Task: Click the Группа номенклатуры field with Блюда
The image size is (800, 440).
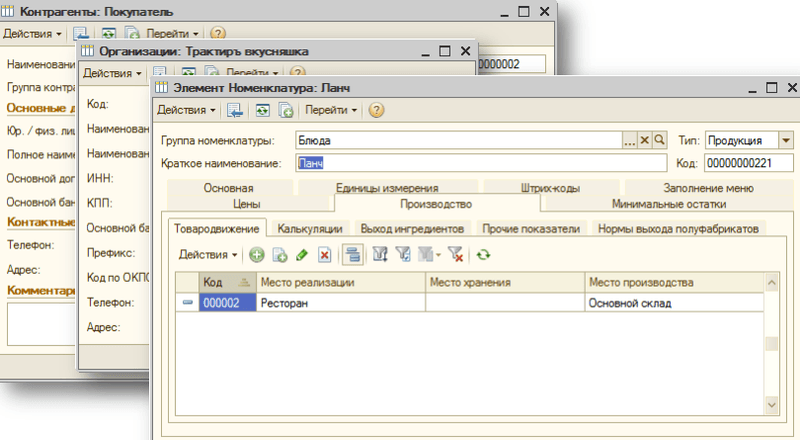Action: tap(458, 140)
